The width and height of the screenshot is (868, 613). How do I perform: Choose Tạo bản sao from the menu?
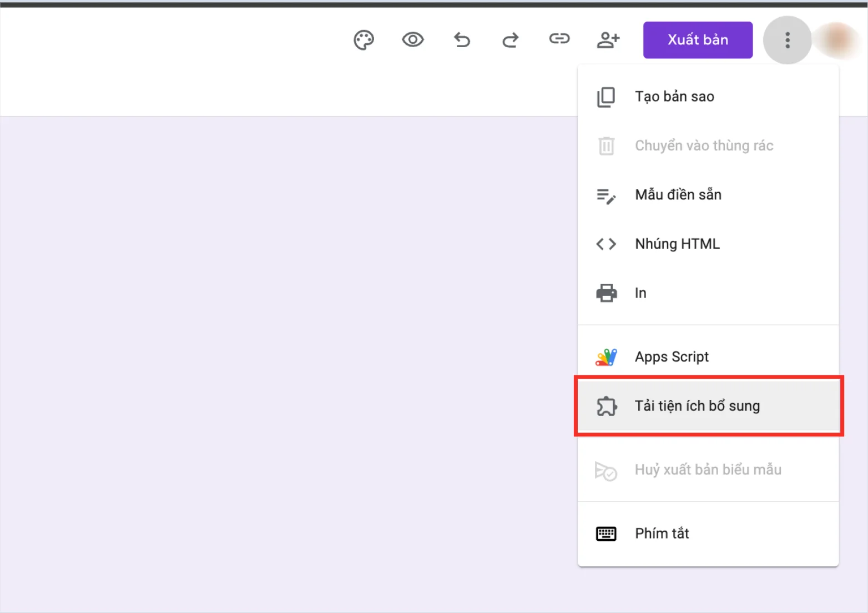coord(708,97)
